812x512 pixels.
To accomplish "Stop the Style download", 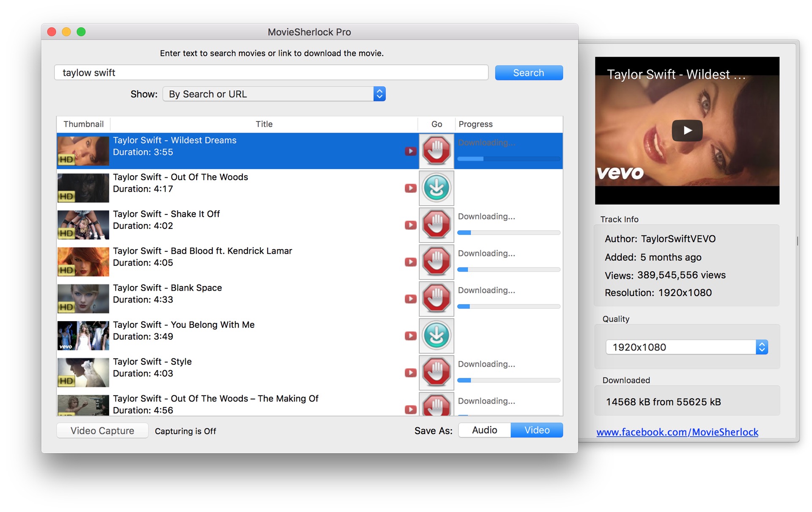I will (436, 372).
